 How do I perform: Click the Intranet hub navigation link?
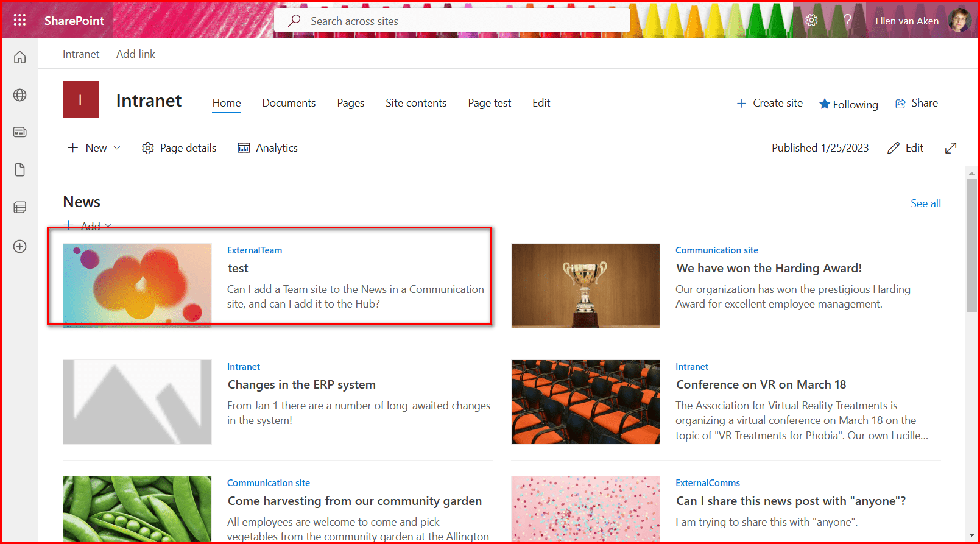coord(81,54)
